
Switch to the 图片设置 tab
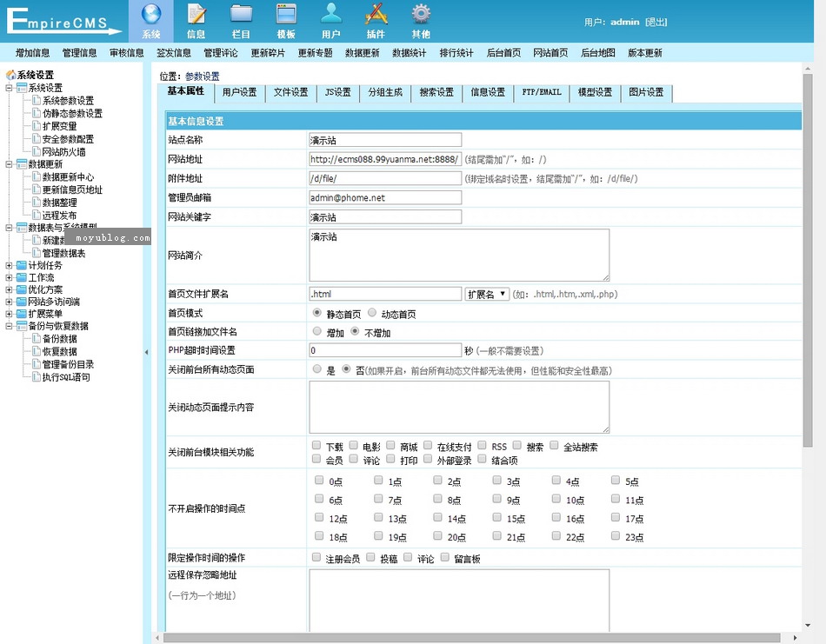point(646,93)
